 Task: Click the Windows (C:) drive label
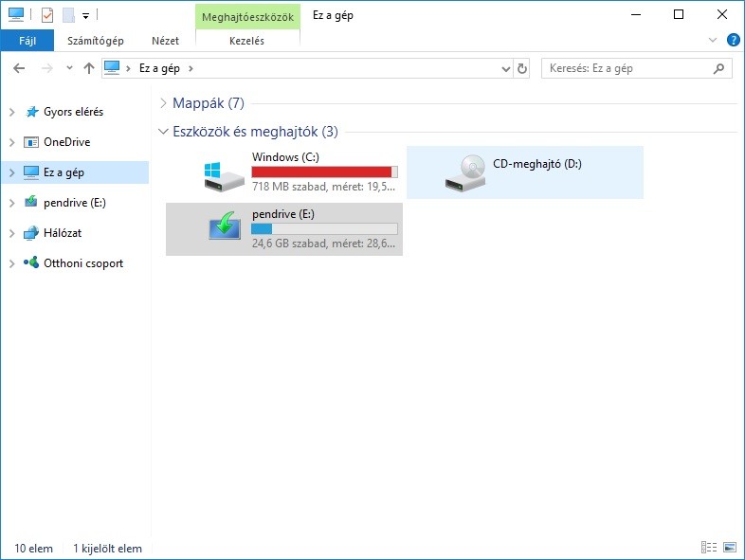pyautogui.click(x=285, y=156)
